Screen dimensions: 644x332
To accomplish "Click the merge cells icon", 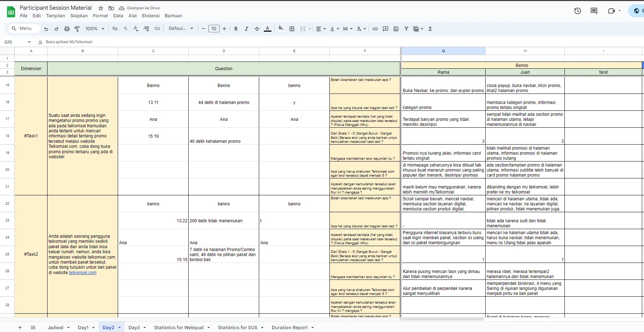I will tap(303, 29).
